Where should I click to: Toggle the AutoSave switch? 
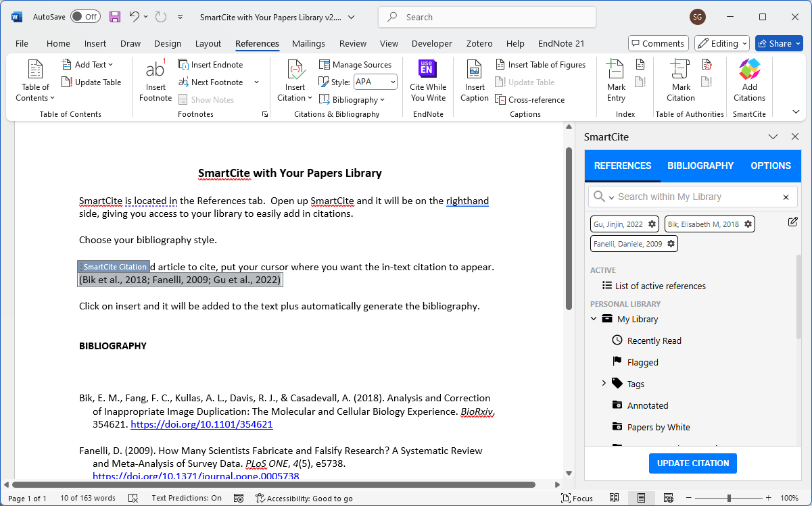pyautogui.click(x=85, y=17)
